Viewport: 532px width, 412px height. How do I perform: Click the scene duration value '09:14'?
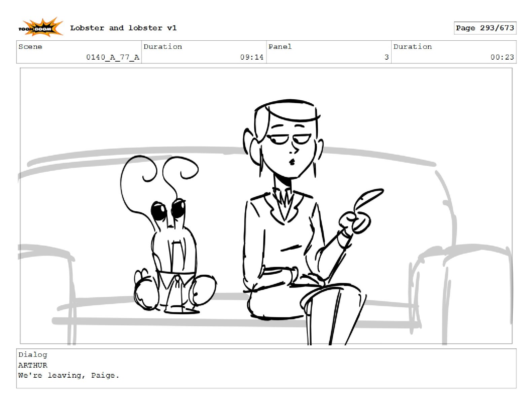point(252,57)
